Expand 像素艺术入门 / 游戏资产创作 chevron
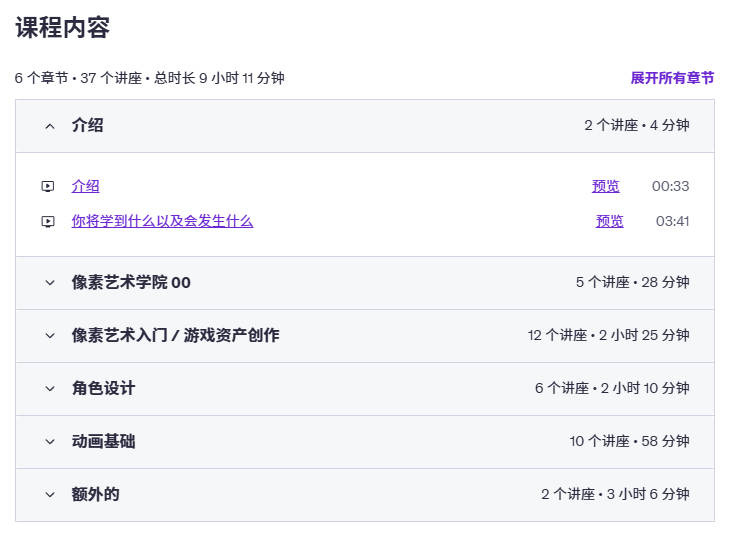This screenshot has width=740, height=536. [50, 335]
